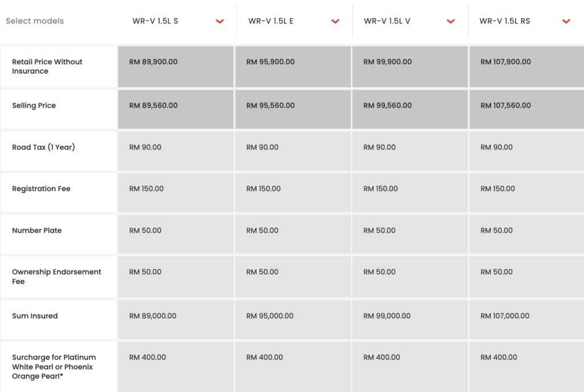Image resolution: width=584 pixels, height=392 pixels.
Task: Click the "Select models" label
Action: [35, 21]
